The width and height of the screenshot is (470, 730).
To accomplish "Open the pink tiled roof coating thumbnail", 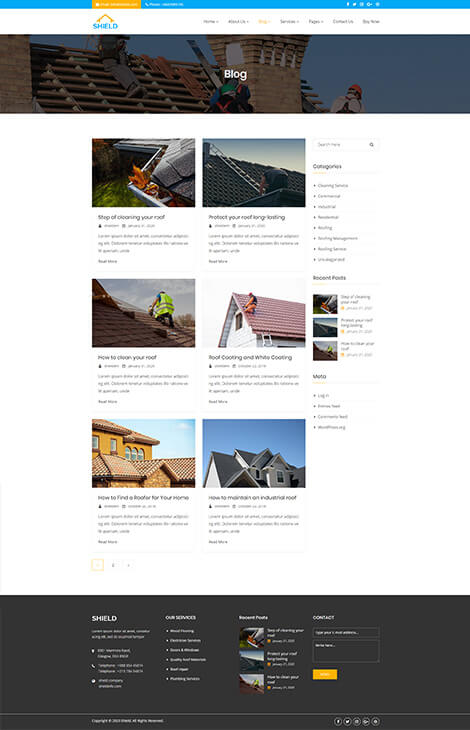I will tap(254, 313).
